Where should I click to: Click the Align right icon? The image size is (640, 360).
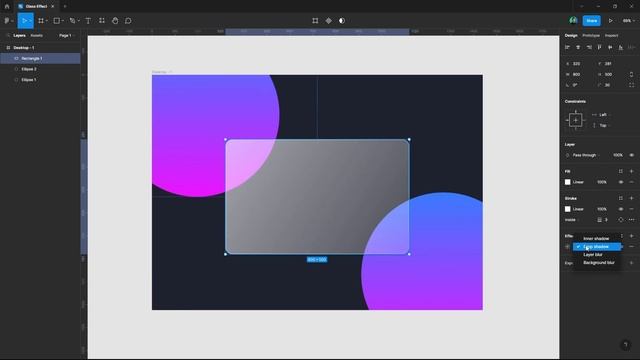click(589, 47)
